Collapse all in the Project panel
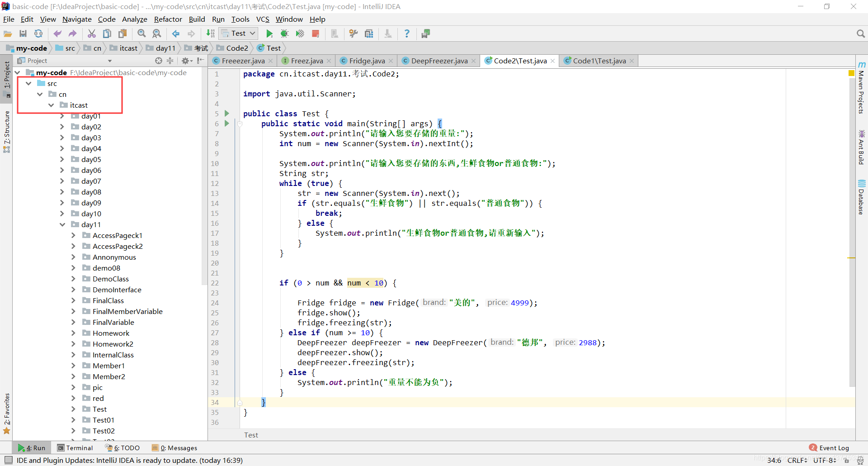The image size is (868, 466). coord(170,61)
